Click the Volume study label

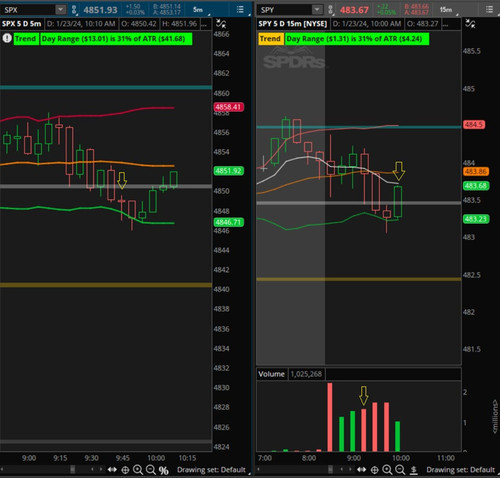271,374
